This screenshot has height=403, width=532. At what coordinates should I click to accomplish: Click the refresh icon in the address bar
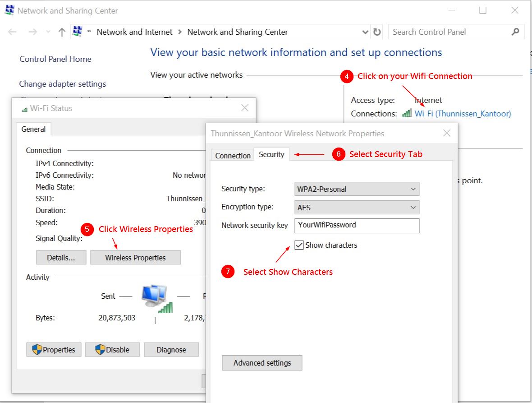[377, 32]
